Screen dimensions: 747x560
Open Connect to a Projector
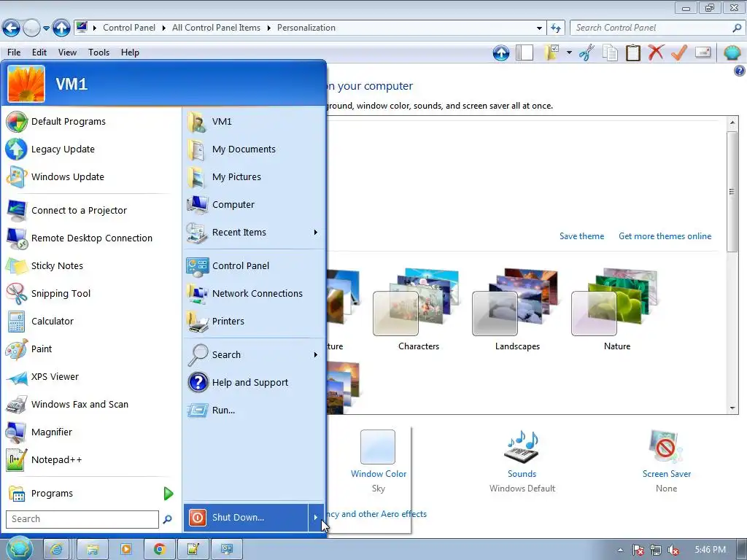coord(90,211)
